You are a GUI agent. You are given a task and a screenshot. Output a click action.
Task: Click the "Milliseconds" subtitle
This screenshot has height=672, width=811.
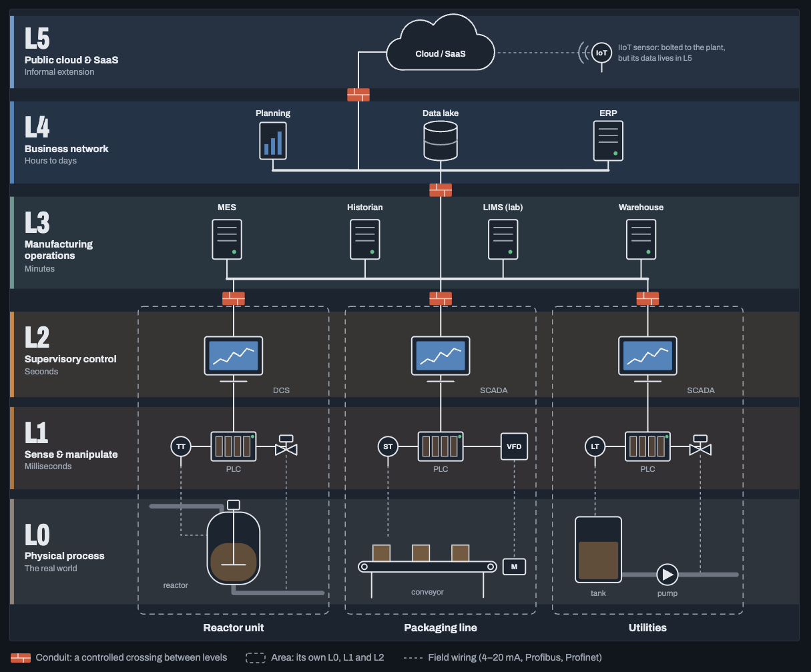(48, 466)
